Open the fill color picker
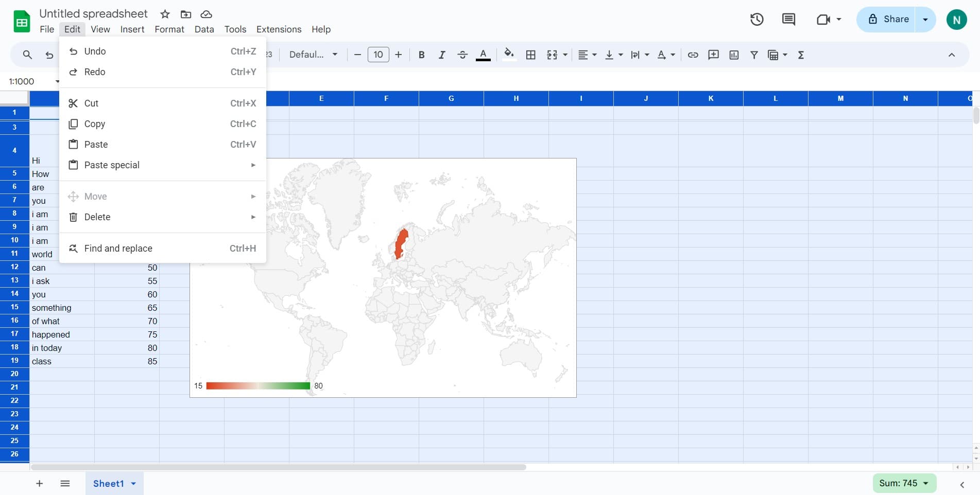This screenshot has height=495, width=980. pyautogui.click(x=509, y=55)
